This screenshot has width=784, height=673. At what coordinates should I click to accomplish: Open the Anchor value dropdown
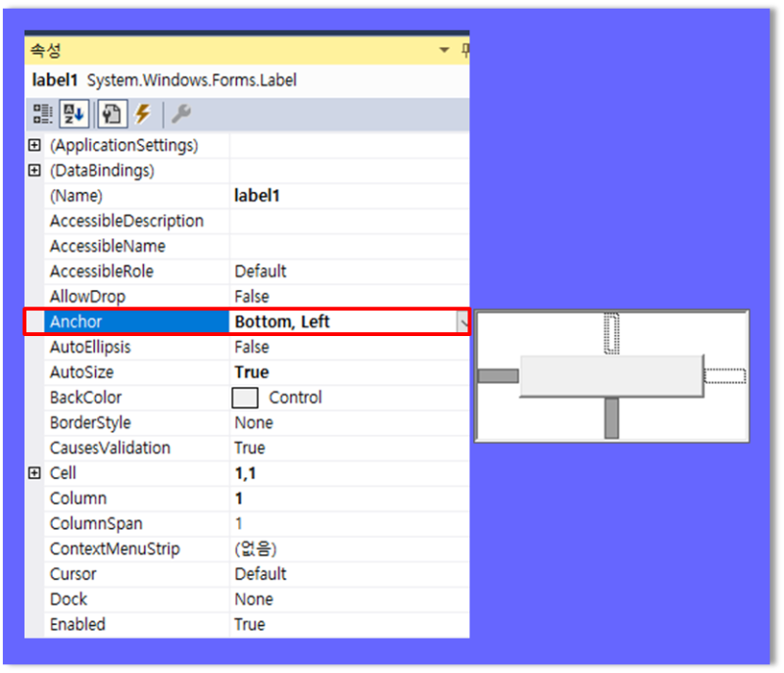(x=461, y=321)
